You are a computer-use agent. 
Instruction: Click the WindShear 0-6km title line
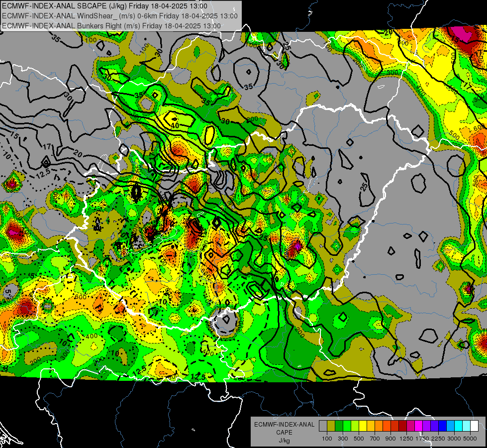coord(120,16)
